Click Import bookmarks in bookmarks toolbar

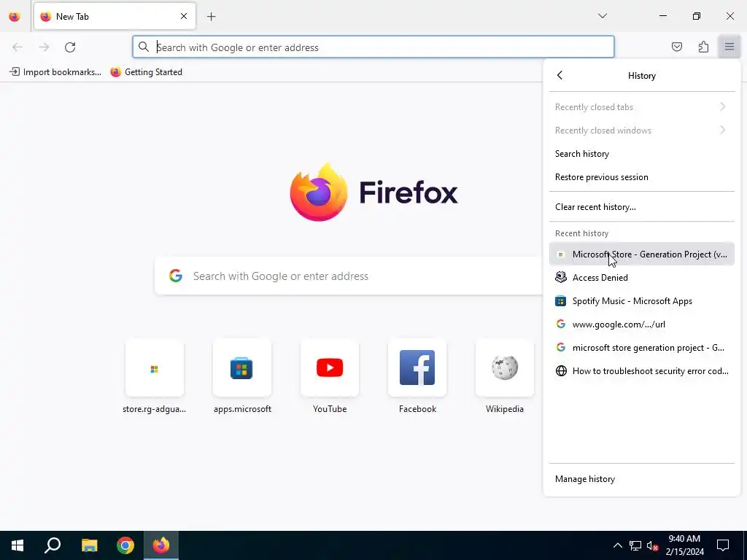[55, 72]
